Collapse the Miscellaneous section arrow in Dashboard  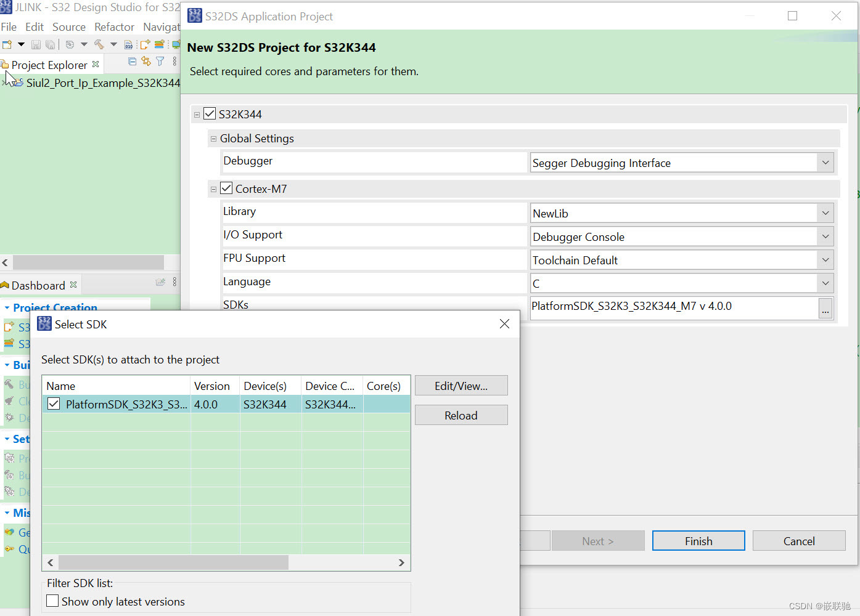pyautogui.click(x=7, y=513)
